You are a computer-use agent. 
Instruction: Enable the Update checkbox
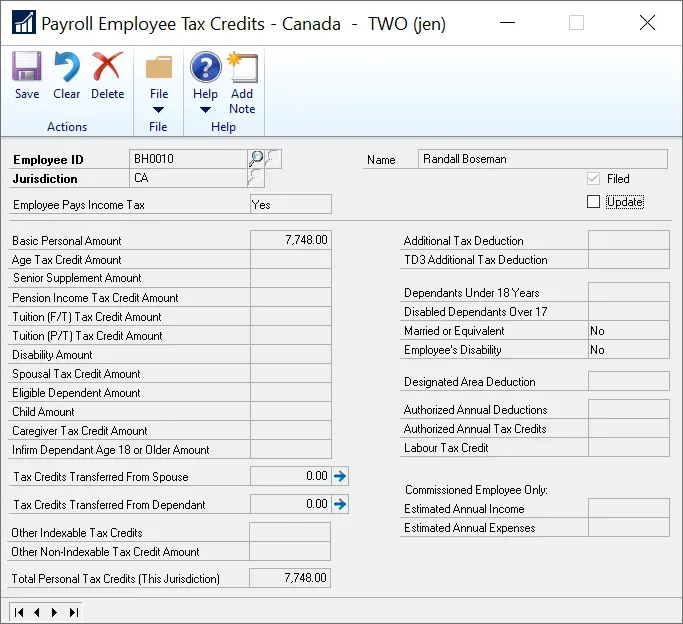pos(594,202)
